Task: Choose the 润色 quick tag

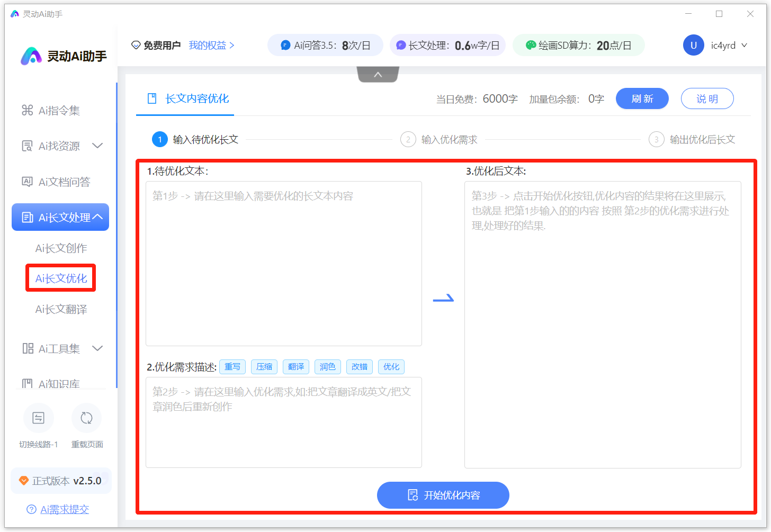Action: pos(328,367)
